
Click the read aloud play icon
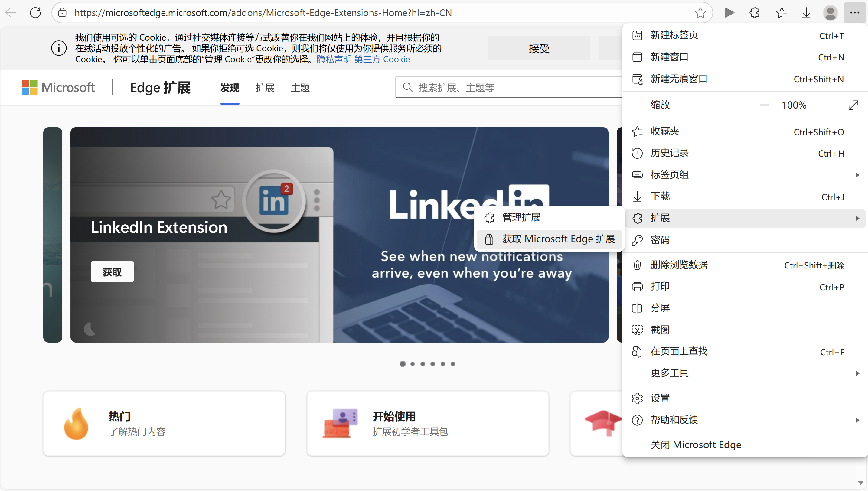[729, 13]
